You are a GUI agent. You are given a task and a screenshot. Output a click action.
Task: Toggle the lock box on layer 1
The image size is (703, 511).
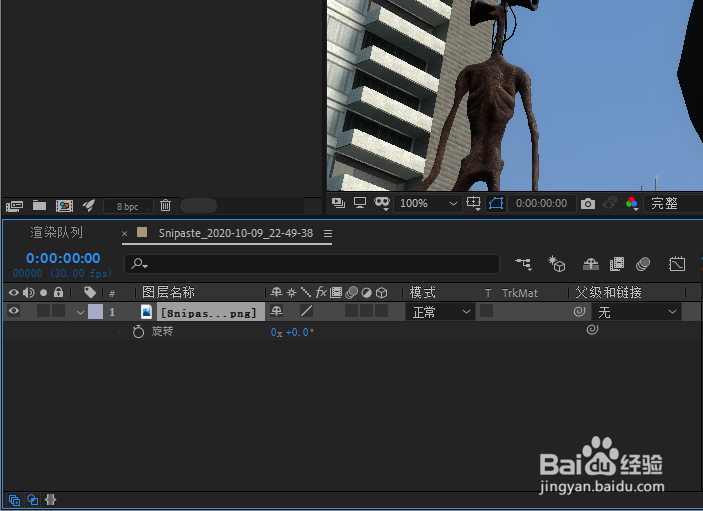point(59,311)
